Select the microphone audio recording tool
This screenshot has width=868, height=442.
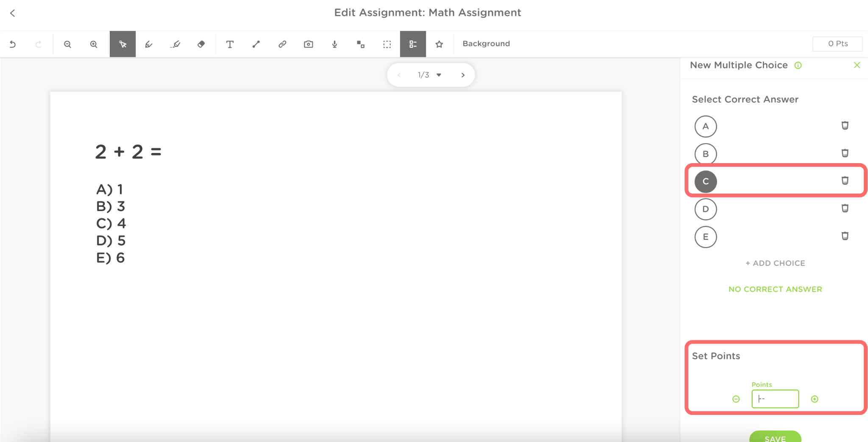tap(335, 44)
